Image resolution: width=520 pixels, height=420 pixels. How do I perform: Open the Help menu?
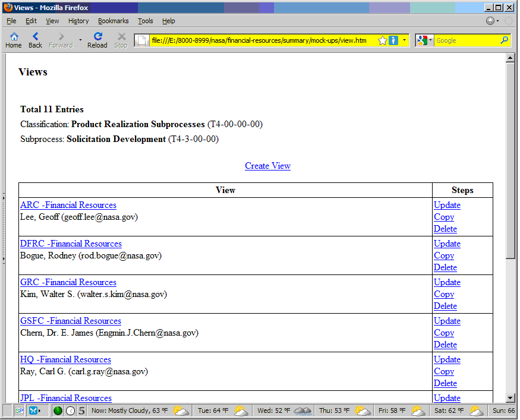tap(168, 21)
